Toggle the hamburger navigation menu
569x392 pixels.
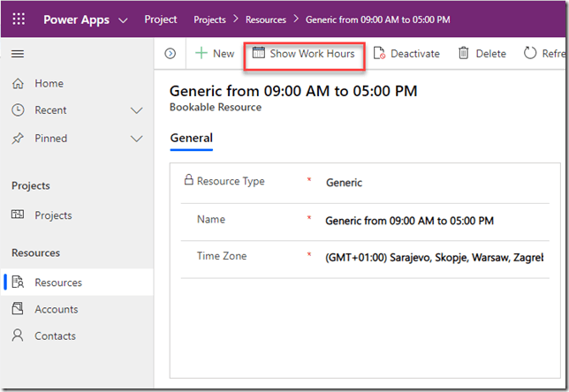click(x=18, y=54)
